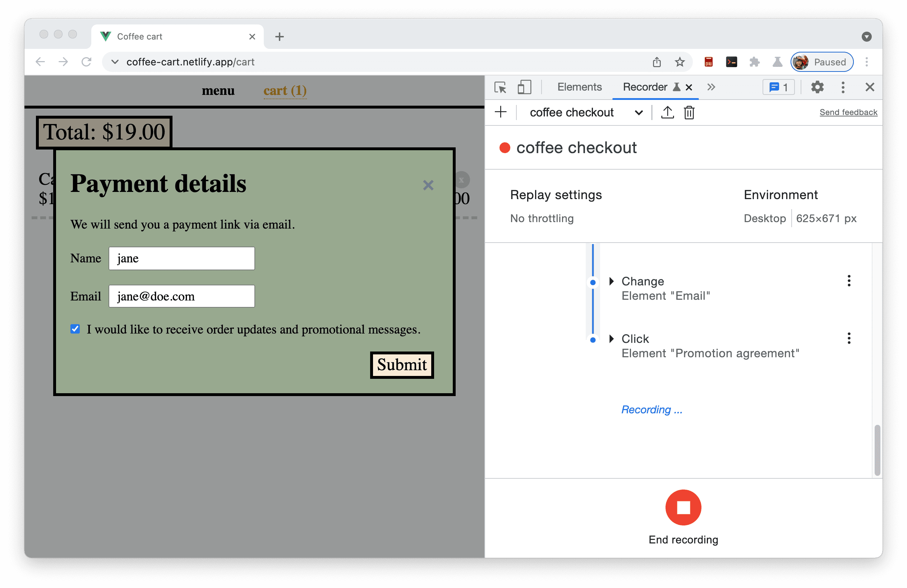Click the Name input field
Screen dimensions: 907x588
pos(182,258)
